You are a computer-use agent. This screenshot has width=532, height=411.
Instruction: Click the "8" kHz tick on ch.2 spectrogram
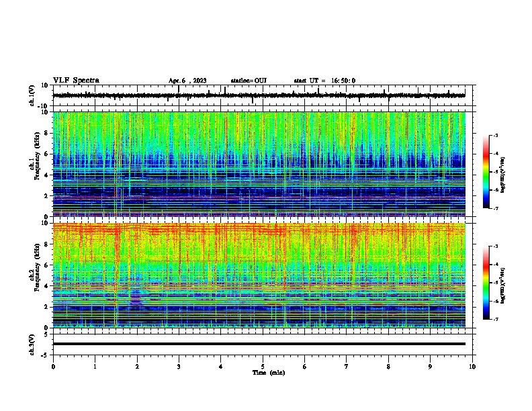46,244
